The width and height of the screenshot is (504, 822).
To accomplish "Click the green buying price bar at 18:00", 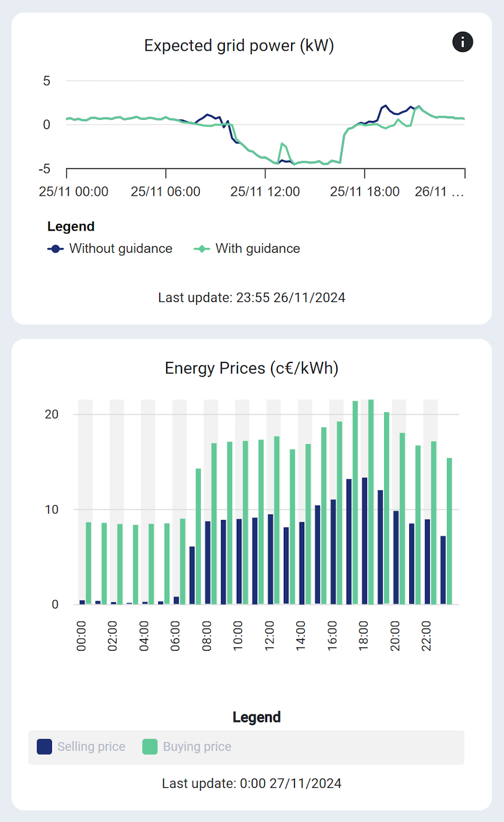I will pos(371,502).
